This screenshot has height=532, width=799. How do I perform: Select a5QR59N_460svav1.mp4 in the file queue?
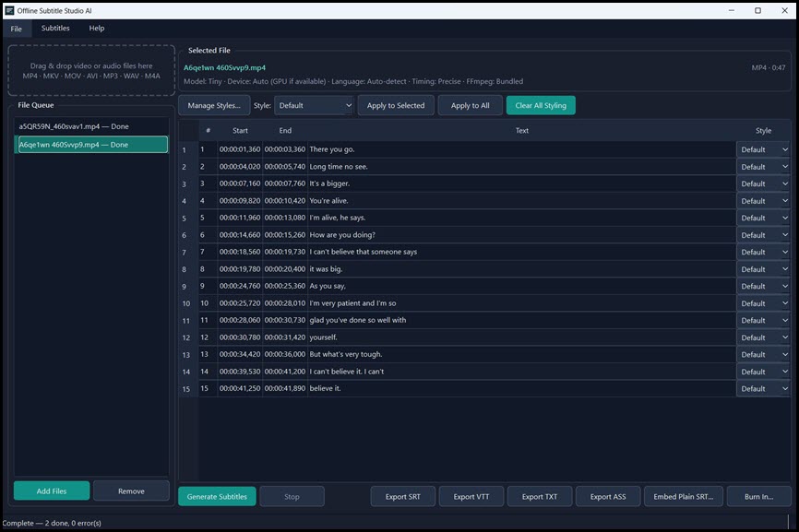(x=91, y=126)
